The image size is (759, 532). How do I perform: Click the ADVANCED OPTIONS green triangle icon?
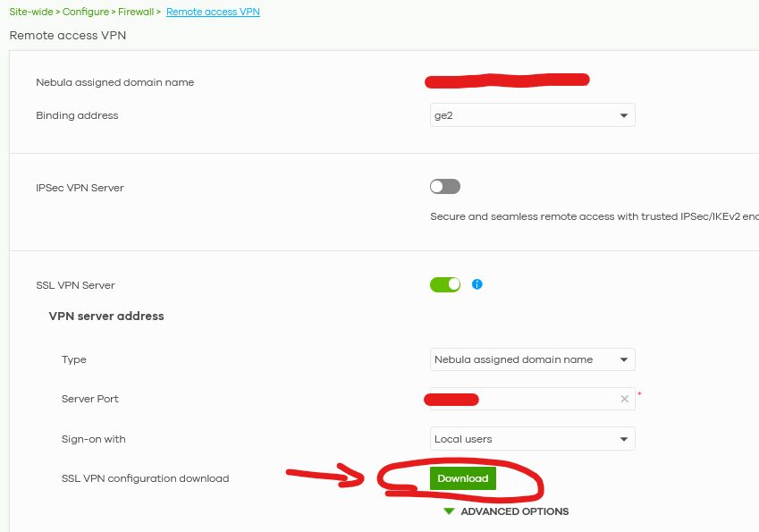click(x=449, y=511)
